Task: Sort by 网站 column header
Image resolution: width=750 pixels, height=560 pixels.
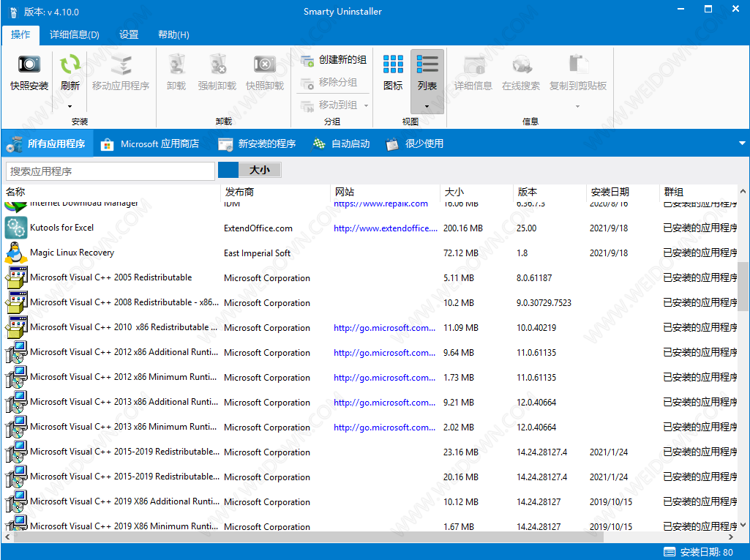Action: 345,192
